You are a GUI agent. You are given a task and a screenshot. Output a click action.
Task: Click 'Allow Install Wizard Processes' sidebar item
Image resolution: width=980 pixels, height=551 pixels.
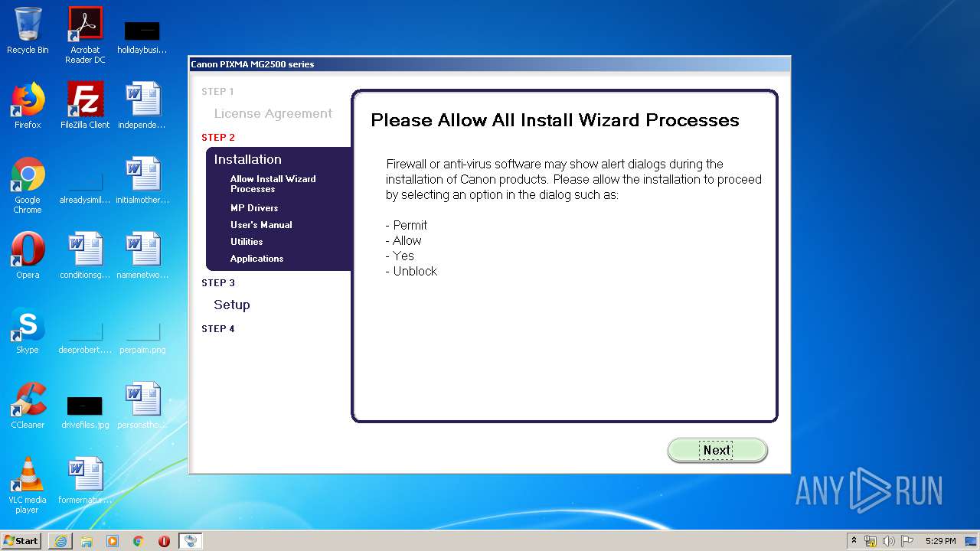coord(273,184)
